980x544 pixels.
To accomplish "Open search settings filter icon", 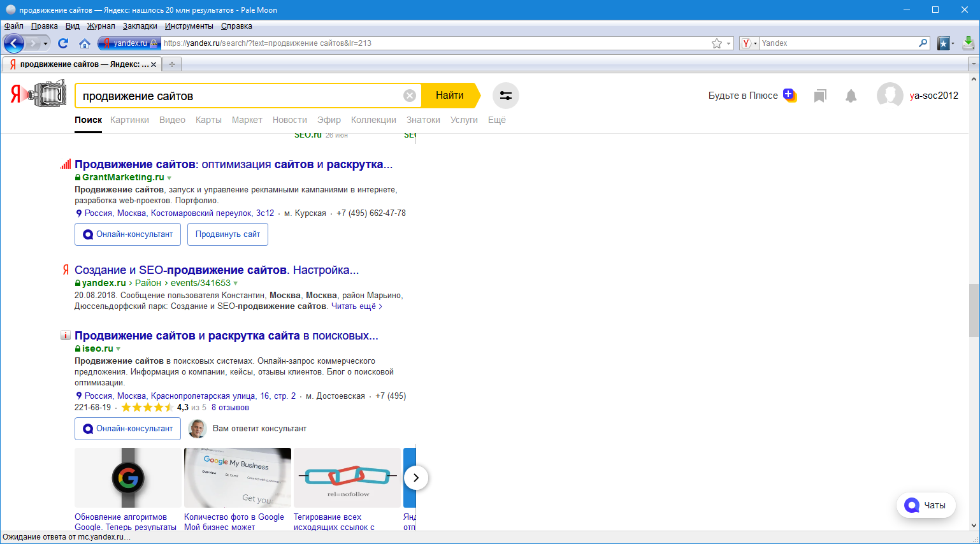I will pos(506,96).
